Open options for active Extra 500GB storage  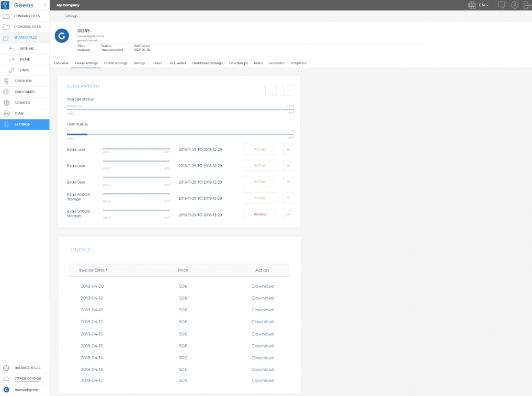pos(288,198)
